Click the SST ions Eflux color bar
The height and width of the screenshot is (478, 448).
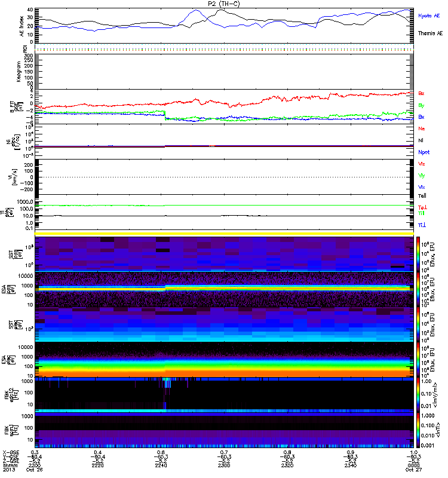(x=418, y=254)
